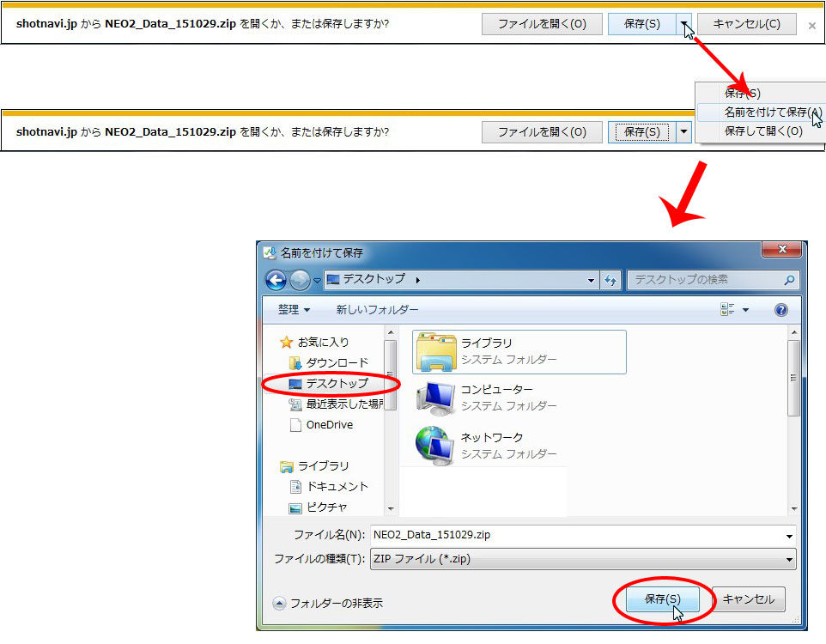This screenshot has width=826, height=644.
Task: Select the ライブラリ system folder in file list
Action: click(519, 351)
